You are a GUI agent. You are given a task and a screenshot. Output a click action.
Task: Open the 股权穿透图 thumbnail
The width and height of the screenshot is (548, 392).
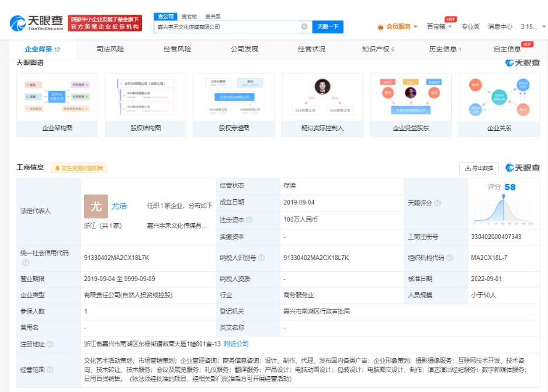click(x=234, y=105)
